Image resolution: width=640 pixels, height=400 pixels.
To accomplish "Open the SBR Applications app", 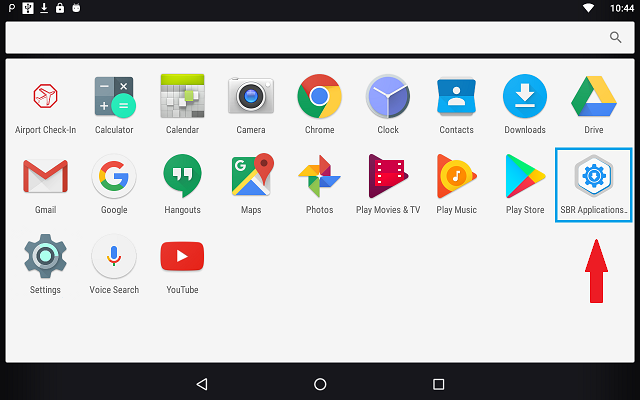I will coord(593,177).
